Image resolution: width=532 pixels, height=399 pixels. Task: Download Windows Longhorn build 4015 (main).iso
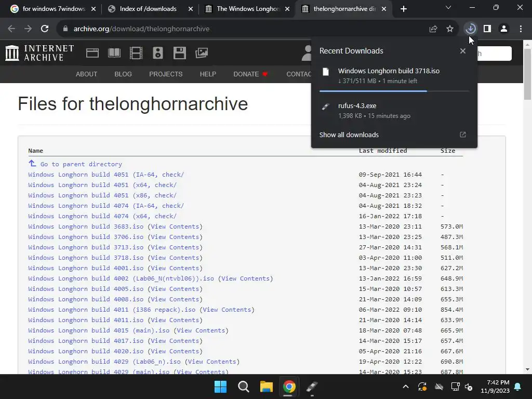[99, 330]
